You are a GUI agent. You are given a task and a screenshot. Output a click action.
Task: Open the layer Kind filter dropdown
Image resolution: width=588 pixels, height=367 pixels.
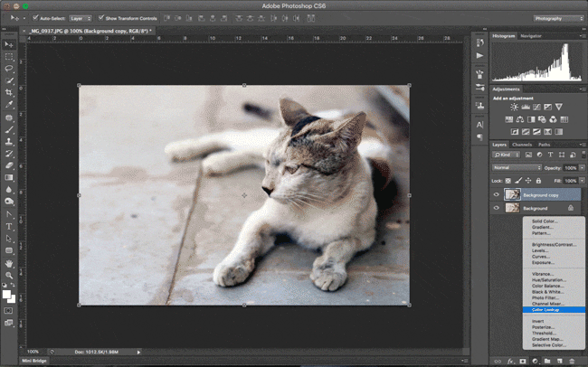[x=506, y=155]
